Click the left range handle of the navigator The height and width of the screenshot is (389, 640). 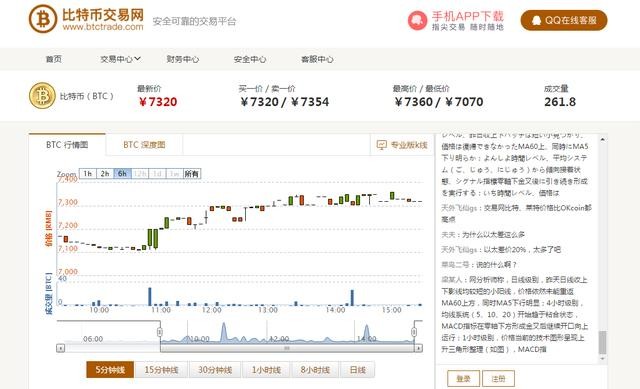coord(160,332)
